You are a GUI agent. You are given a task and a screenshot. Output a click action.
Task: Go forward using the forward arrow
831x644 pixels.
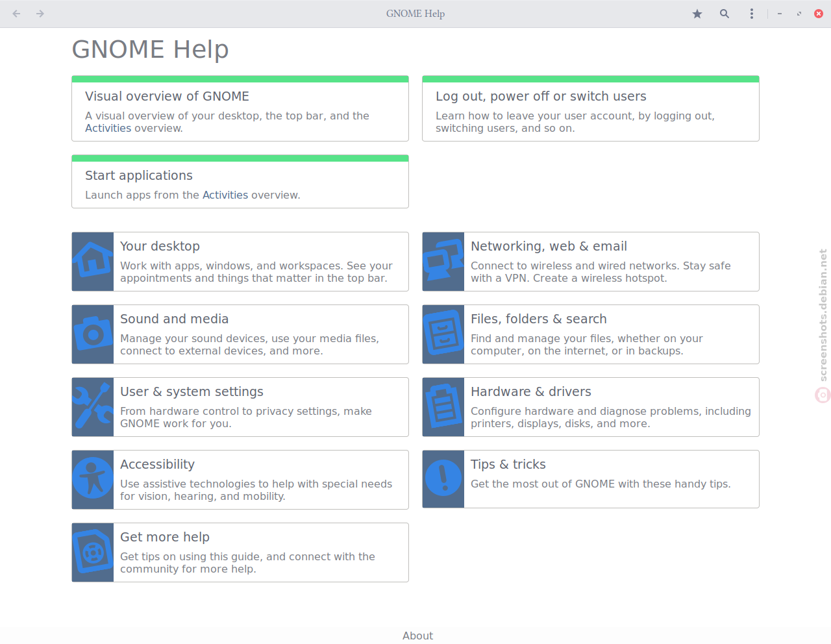pos(40,14)
